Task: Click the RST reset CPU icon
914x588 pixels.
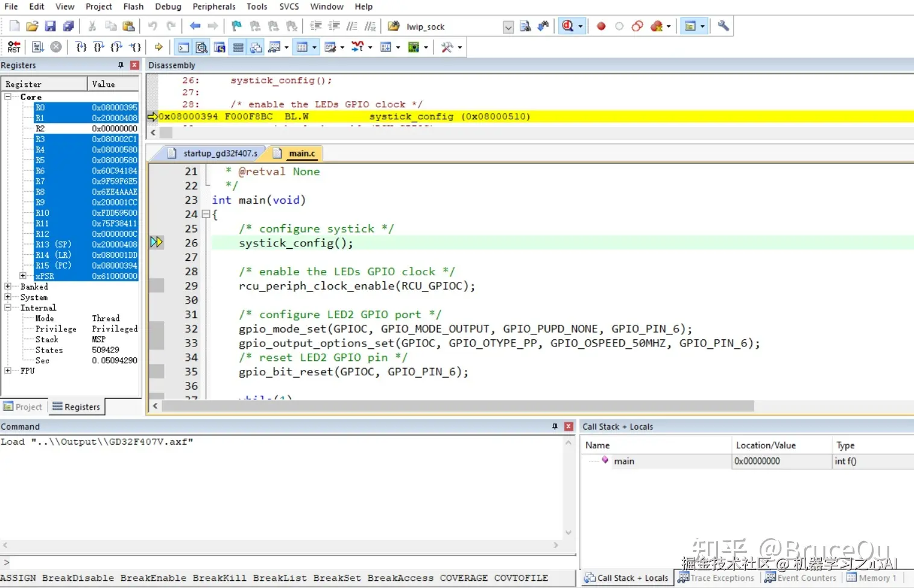Action: pyautogui.click(x=14, y=47)
